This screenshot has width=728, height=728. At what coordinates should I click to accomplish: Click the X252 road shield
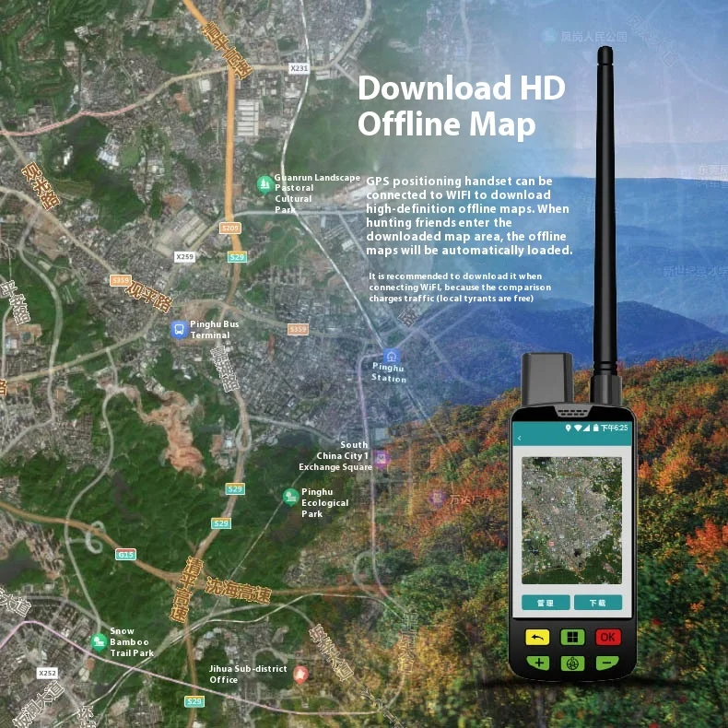pyautogui.click(x=47, y=673)
